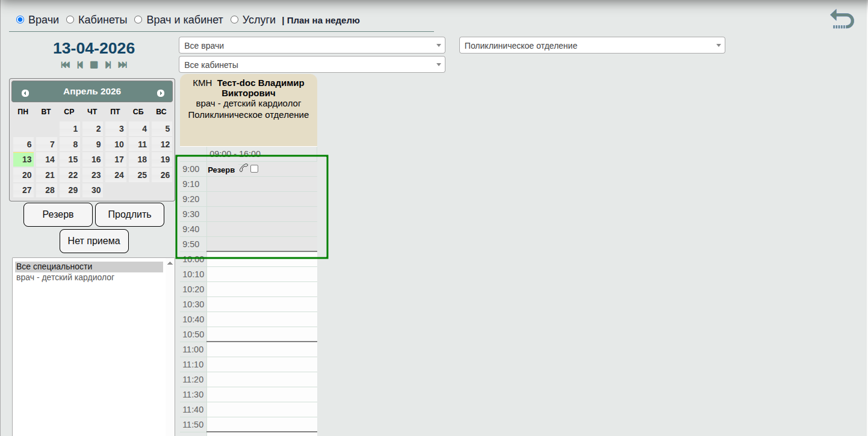
Task: Go to next day using step-forward icon
Action: pyautogui.click(x=108, y=65)
